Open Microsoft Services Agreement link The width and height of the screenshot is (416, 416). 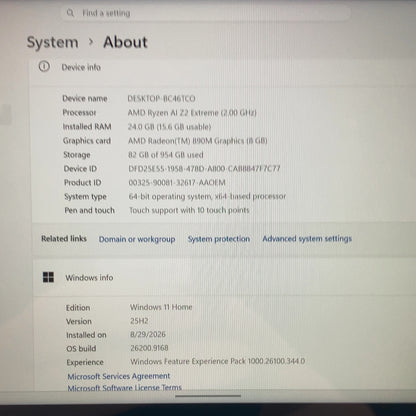tap(119, 376)
